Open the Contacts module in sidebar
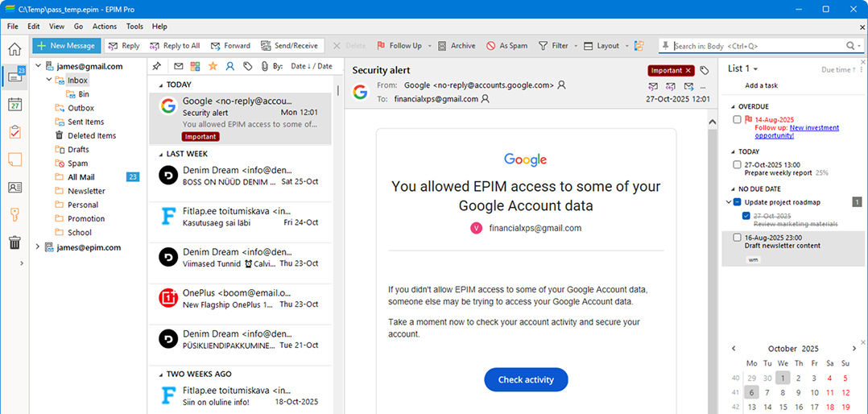Viewport: 868px width, 414px height. tap(14, 187)
